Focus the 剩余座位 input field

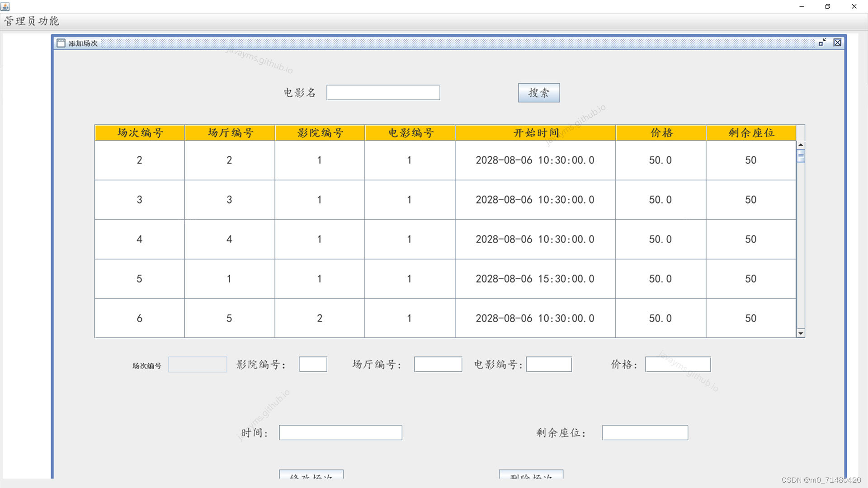(x=645, y=432)
